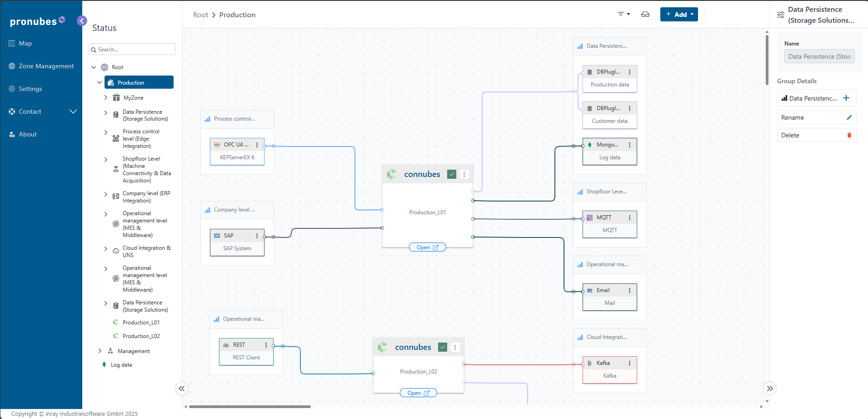
Task: Collapse the Production tree node
Action: (100, 82)
